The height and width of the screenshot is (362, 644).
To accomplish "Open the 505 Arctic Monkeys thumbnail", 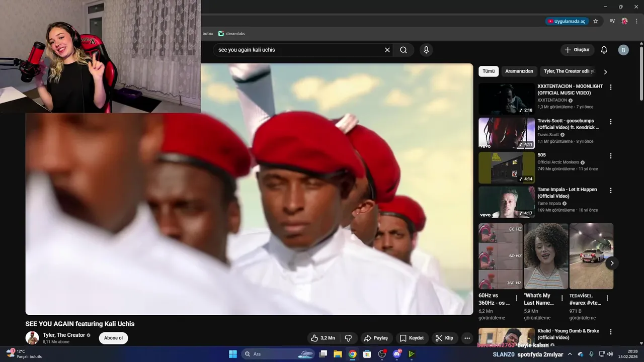I will (507, 167).
